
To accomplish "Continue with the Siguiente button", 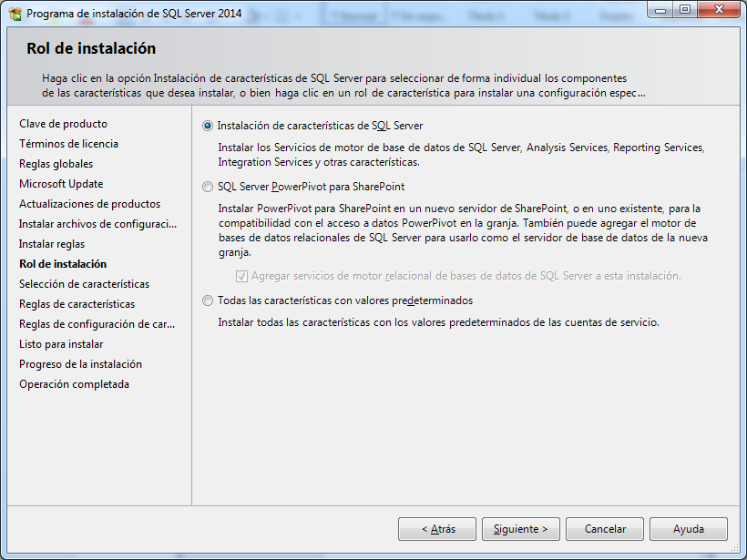I will click(521, 529).
